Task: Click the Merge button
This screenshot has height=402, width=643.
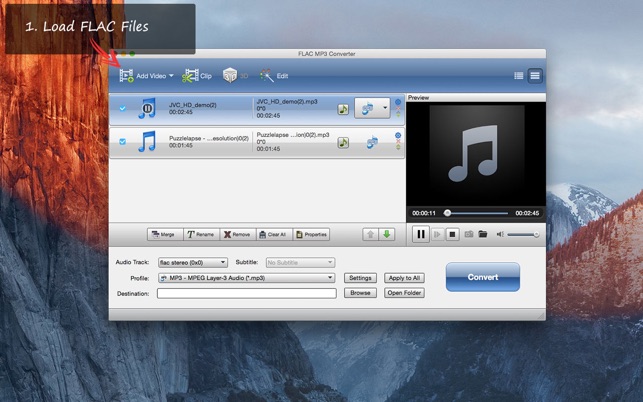Action: point(162,234)
